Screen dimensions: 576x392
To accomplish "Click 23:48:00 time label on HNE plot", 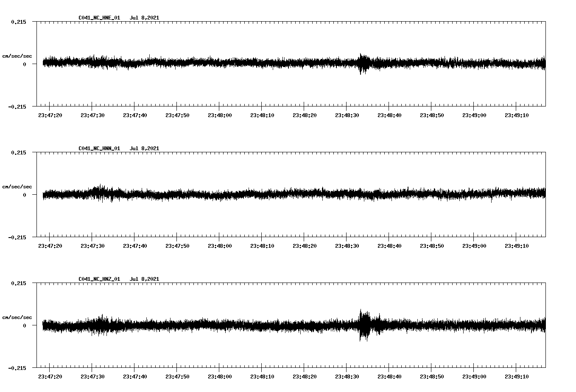I will [x=220, y=115].
